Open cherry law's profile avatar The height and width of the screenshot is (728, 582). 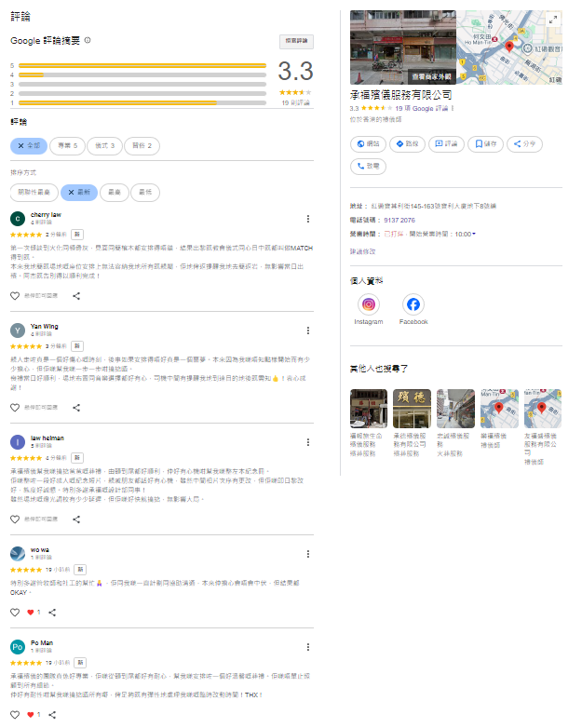pyautogui.click(x=18, y=218)
